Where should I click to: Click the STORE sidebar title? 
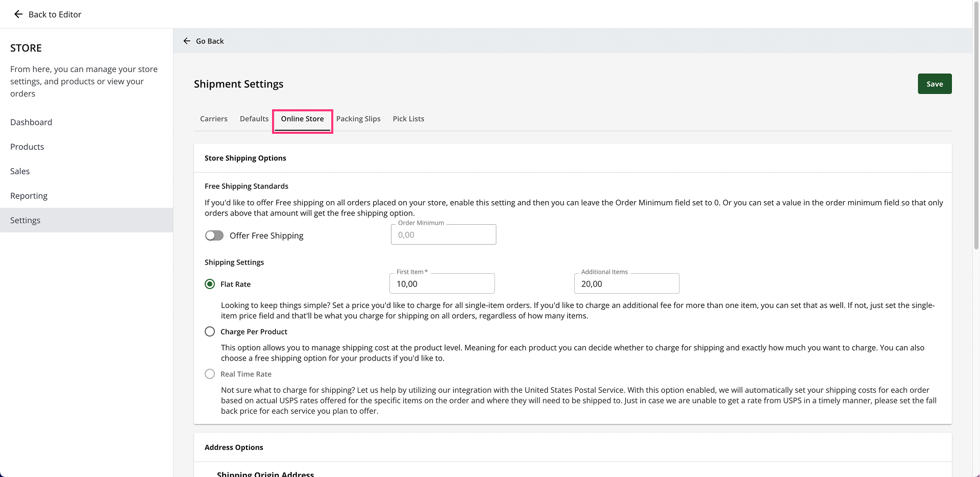click(26, 48)
